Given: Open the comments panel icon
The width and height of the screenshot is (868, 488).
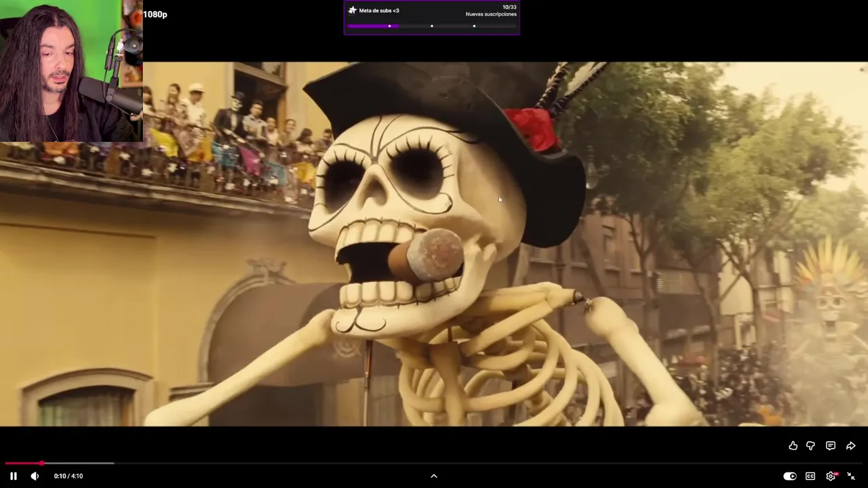Looking at the screenshot, I should tap(830, 445).
